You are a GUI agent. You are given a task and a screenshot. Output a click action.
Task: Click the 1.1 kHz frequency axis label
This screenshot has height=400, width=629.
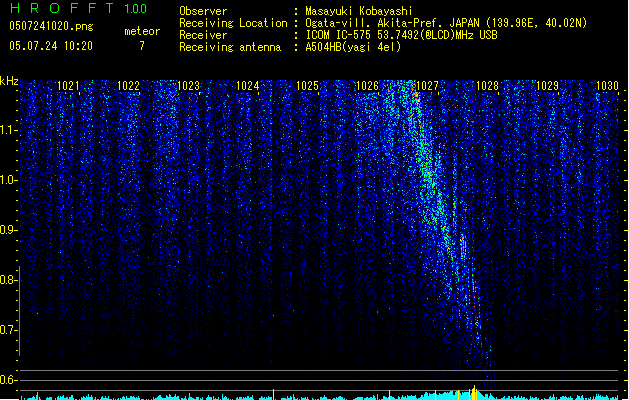[8, 130]
